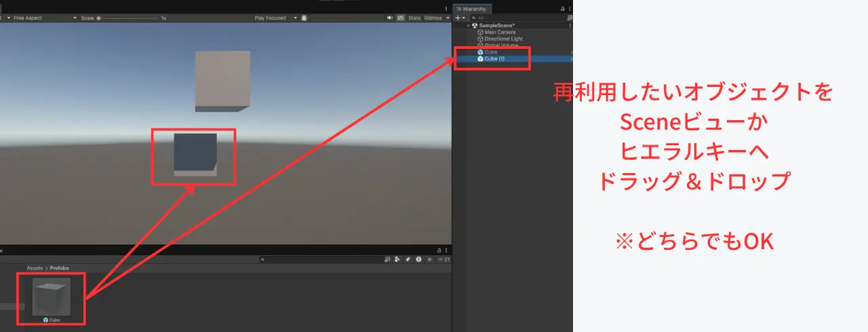Click the Main Camera object icon

(480, 32)
